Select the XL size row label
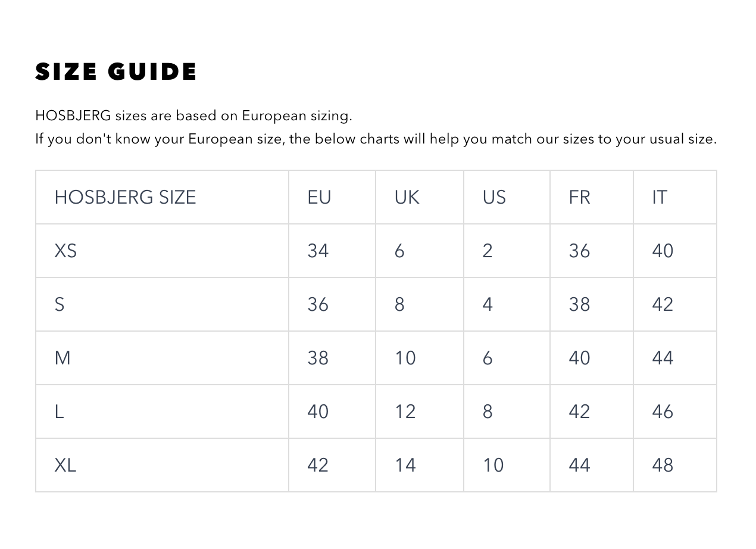 point(65,465)
